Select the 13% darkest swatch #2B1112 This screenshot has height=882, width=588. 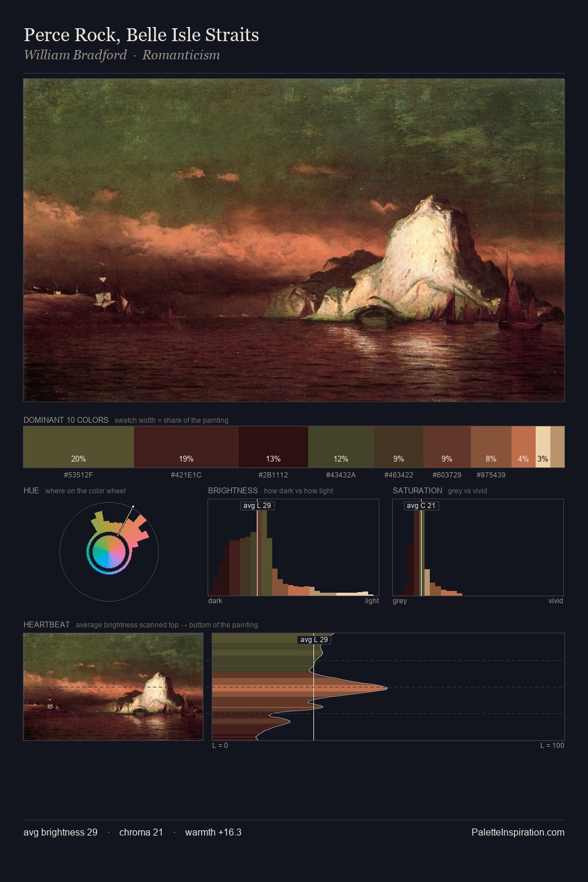tap(273, 447)
